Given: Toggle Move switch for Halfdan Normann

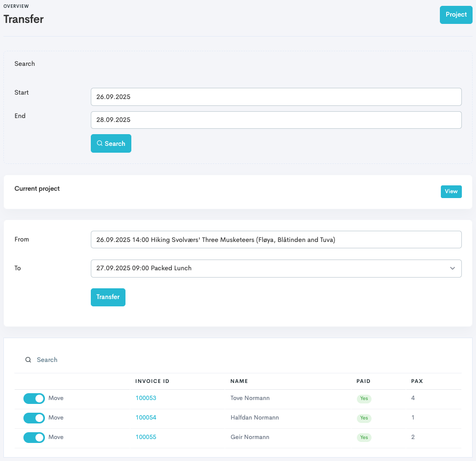Looking at the screenshot, I should pos(34,418).
